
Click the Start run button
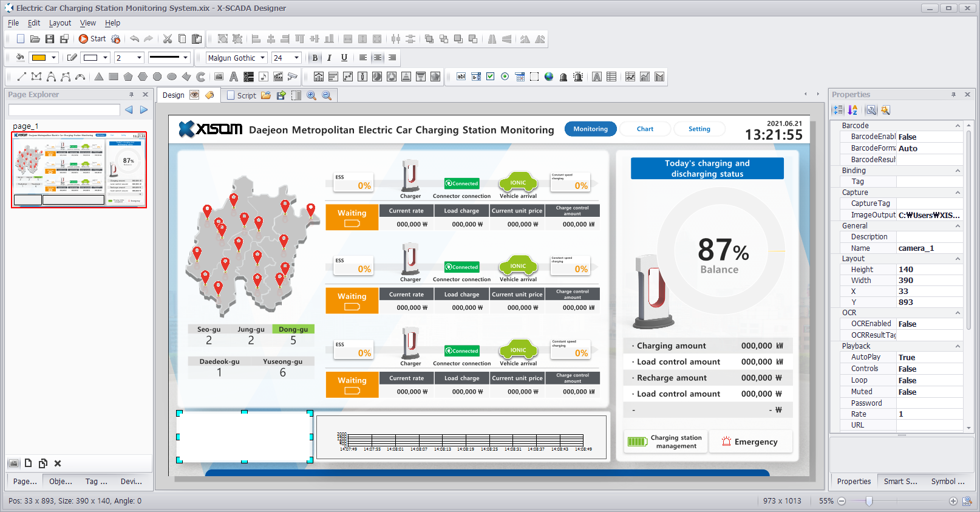pyautogui.click(x=92, y=39)
